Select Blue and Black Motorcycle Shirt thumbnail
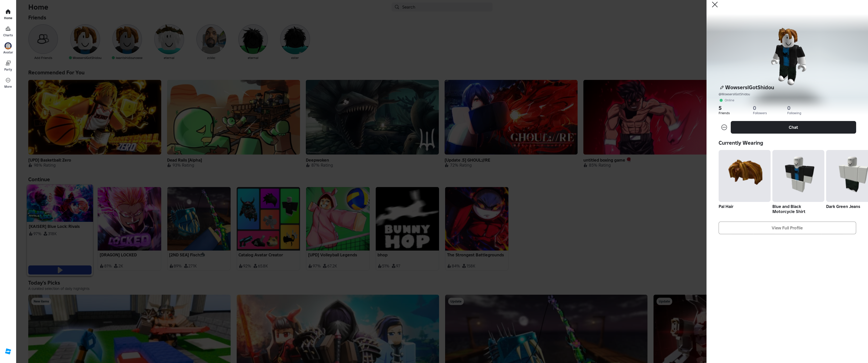Viewport: 868px width, 363px height. tap(798, 176)
